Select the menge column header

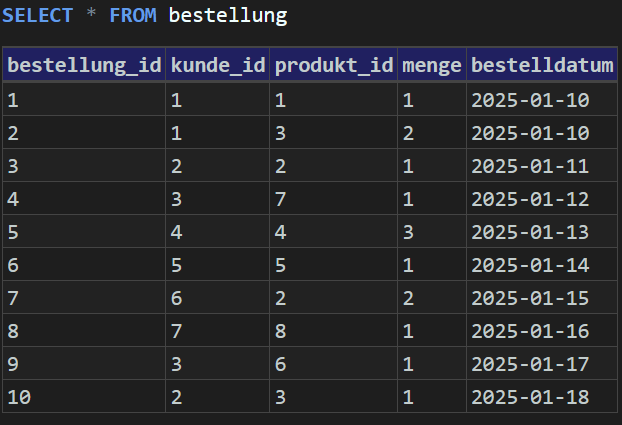click(x=432, y=65)
